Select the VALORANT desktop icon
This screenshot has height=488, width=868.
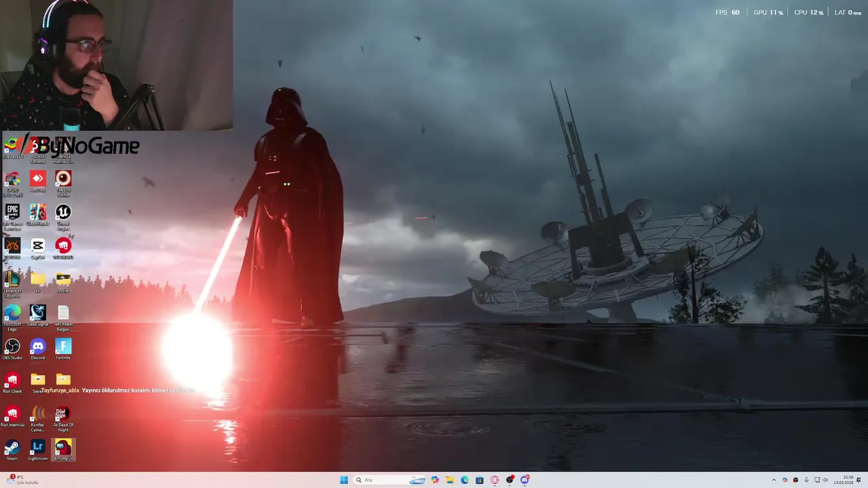[63, 249]
